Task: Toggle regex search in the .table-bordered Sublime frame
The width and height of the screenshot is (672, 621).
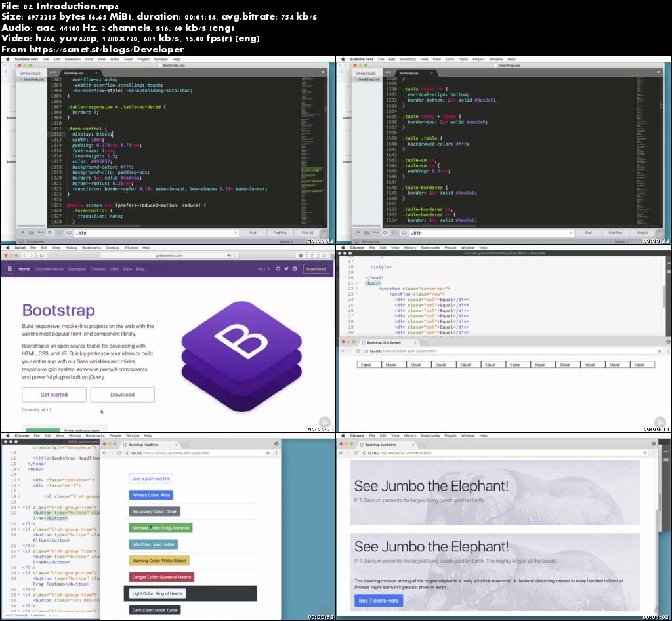Action: pos(358,233)
